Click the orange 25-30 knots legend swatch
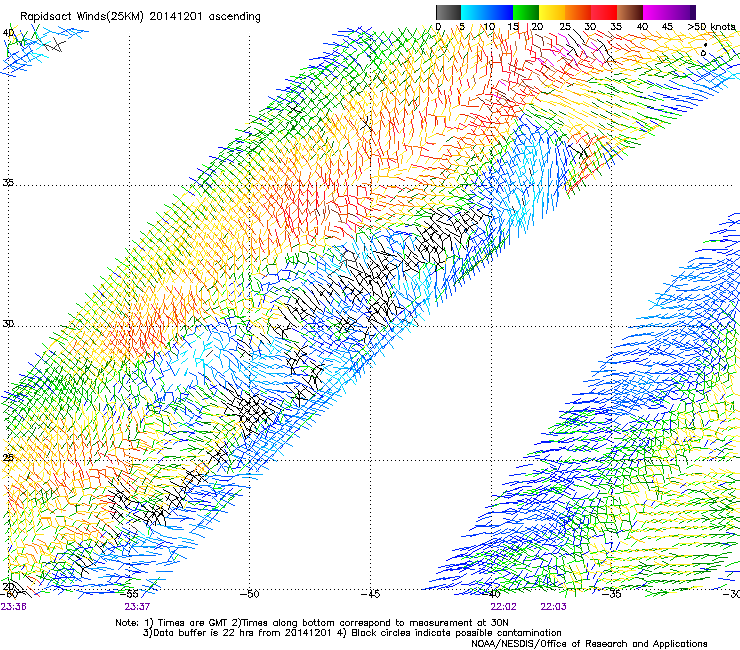740x650 pixels. point(578,12)
